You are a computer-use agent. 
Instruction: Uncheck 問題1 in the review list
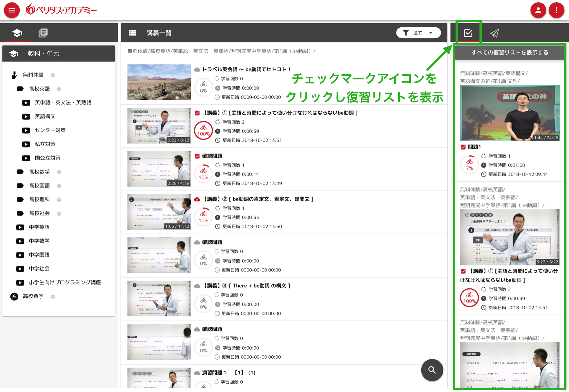click(463, 147)
